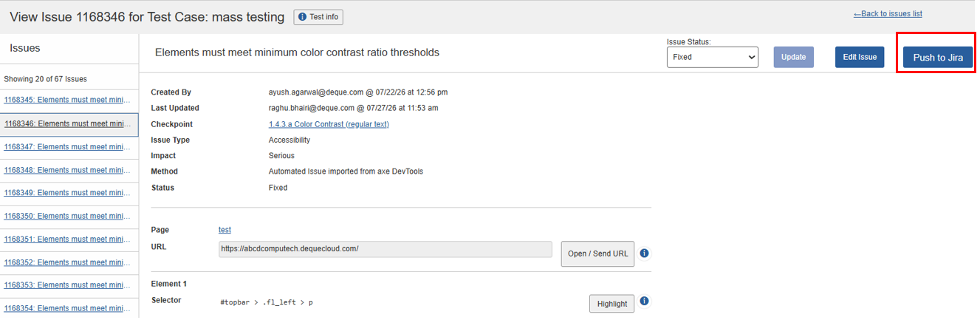Open the Issue Status dropdown
This screenshot has width=980, height=323.
point(712,57)
